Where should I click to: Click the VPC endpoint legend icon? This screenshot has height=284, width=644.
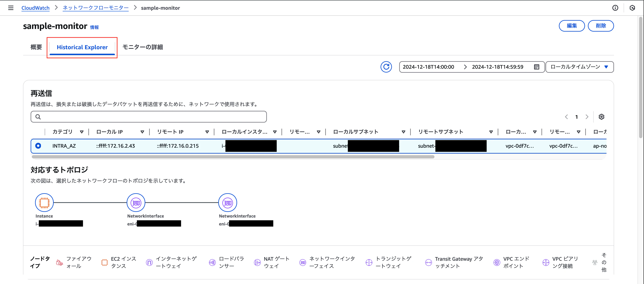(x=497, y=262)
